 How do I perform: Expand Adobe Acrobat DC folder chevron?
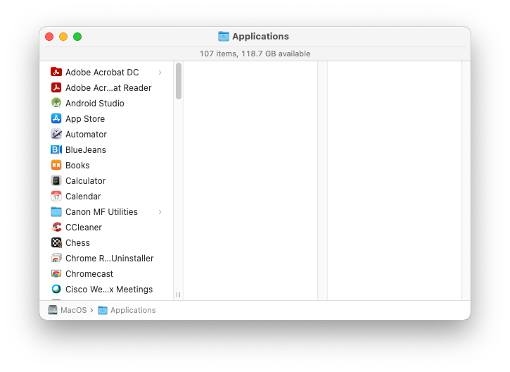160,72
